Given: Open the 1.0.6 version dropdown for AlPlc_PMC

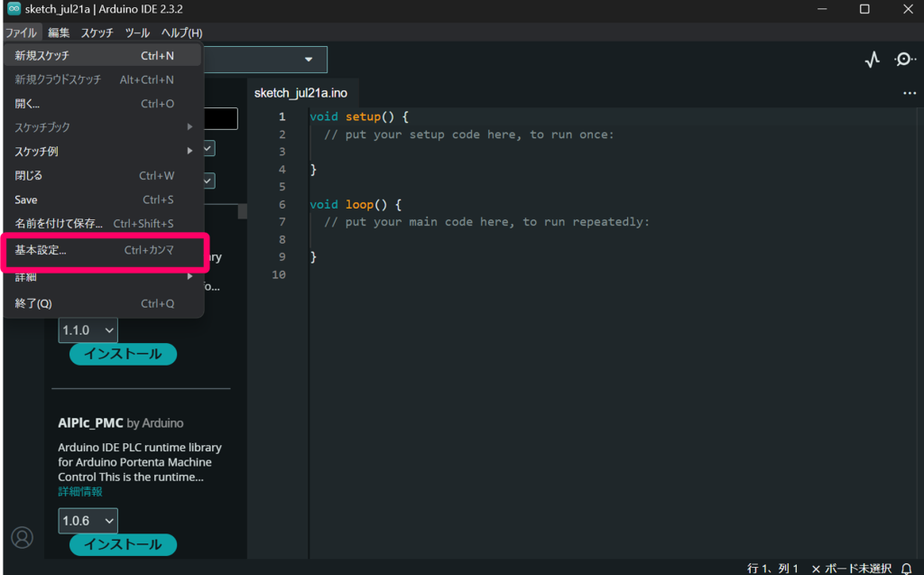Looking at the screenshot, I should coord(88,521).
